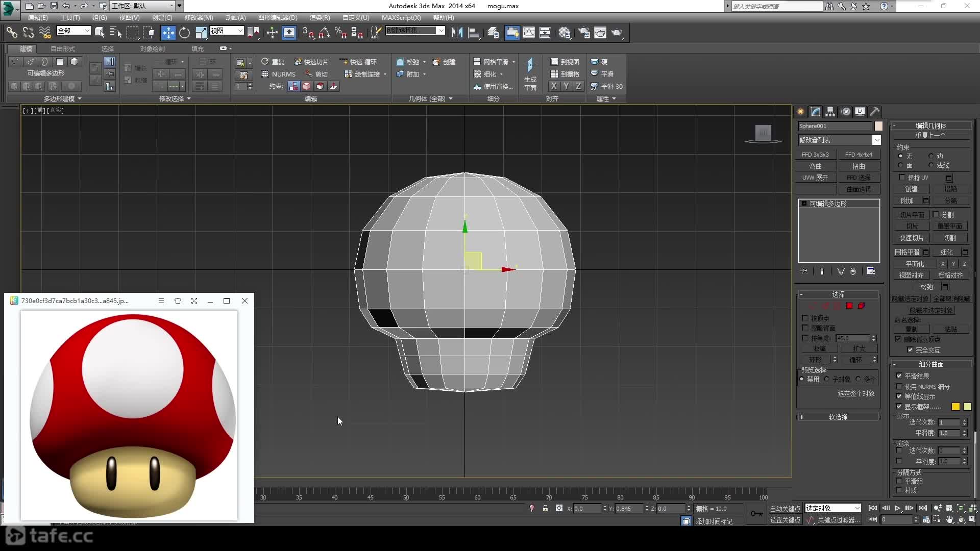Open the Material Editor icon
980x551 pixels.
[564, 33]
